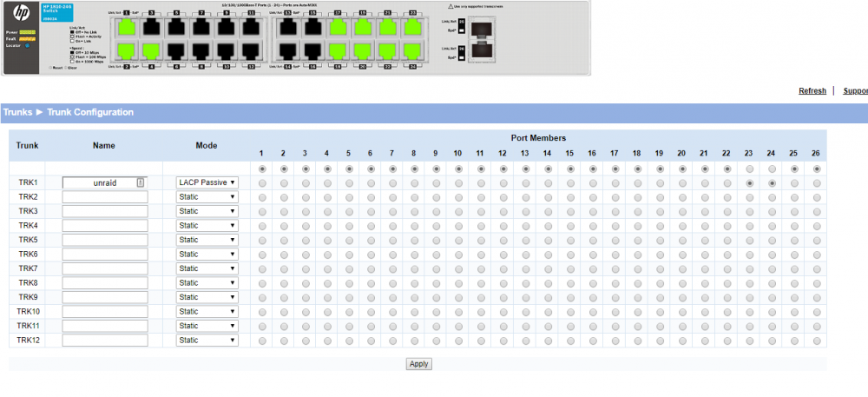This screenshot has width=868, height=397.
Task: Open TRK12 mode dropdown
Action: 207,340
